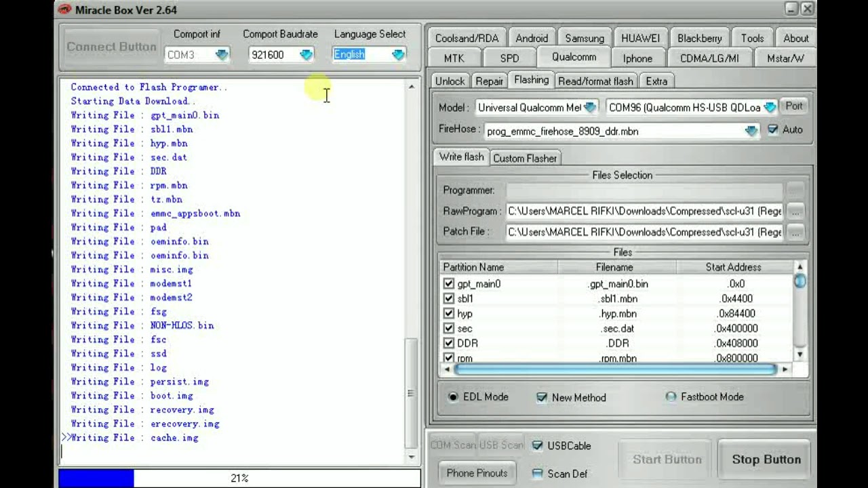Toggle the Auto firehose checkbox

pyautogui.click(x=773, y=129)
